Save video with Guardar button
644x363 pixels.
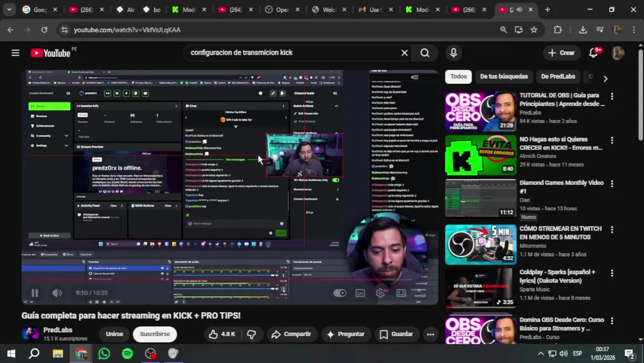(x=396, y=334)
